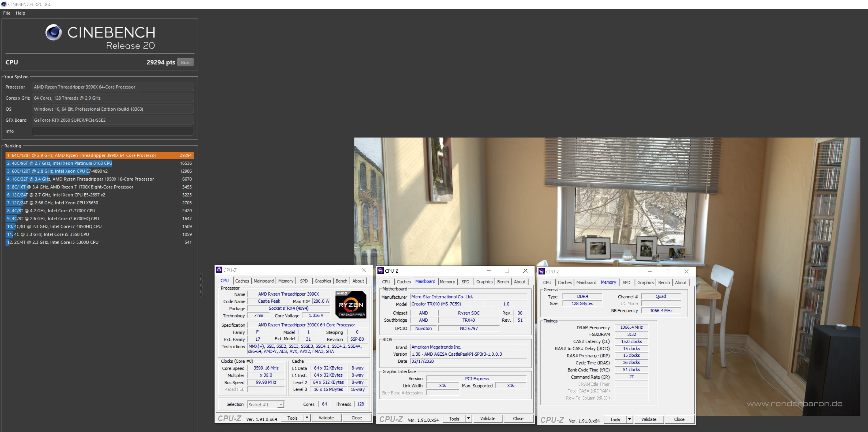The width and height of the screenshot is (868, 432).
Task: Click the Creator TRX40 model field
Action: (448, 304)
